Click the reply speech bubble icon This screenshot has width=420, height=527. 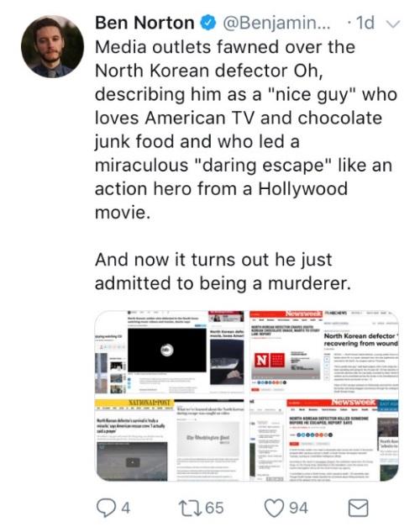[x=106, y=508]
